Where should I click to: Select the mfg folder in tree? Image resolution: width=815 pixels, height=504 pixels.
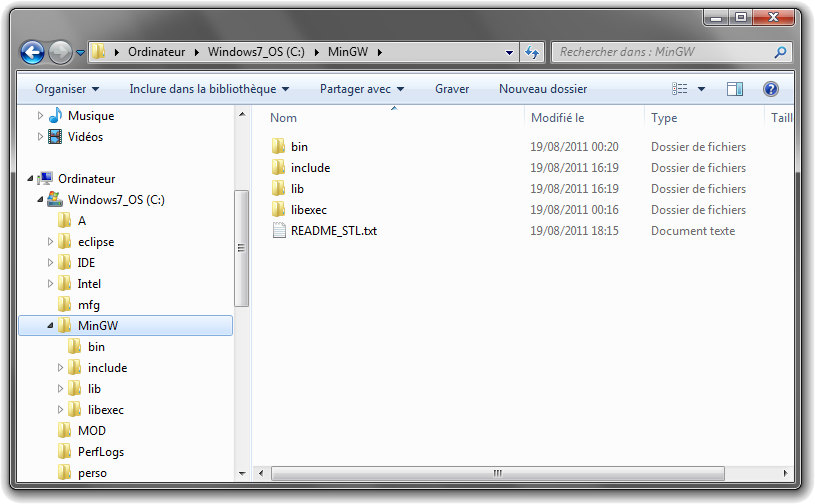[88, 305]
